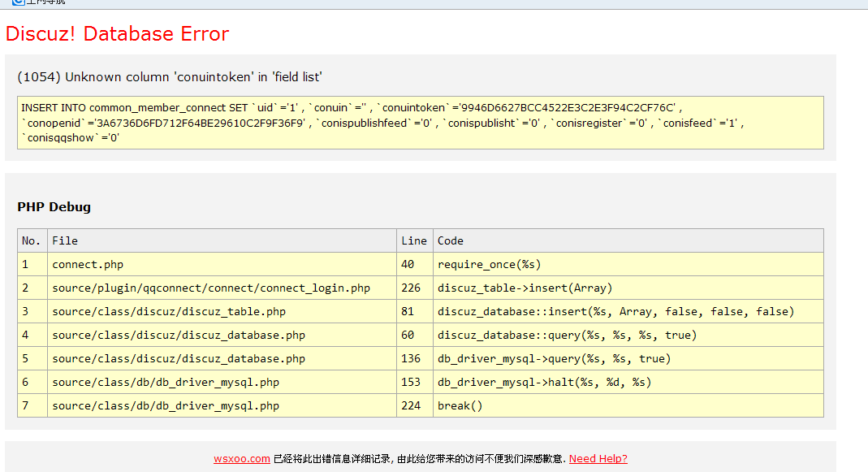Screen dimensions: 868x472
Task: Click the Code column header
Action: 628,240
